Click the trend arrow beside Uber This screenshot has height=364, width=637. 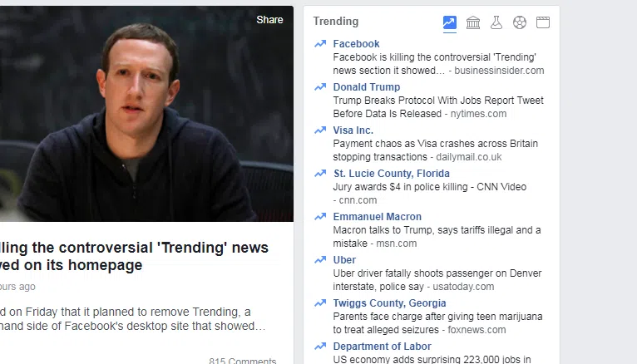click(320, 260)
